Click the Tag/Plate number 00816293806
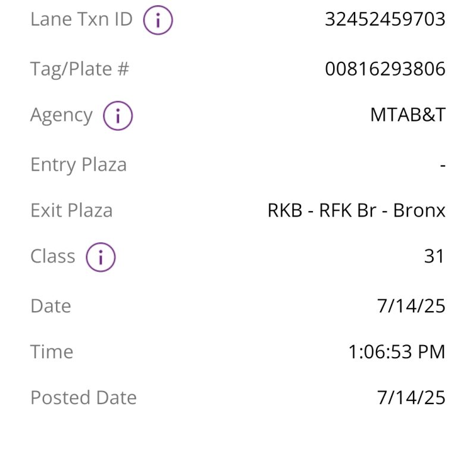This screenshot has height=476, width=476. [385, 69]
